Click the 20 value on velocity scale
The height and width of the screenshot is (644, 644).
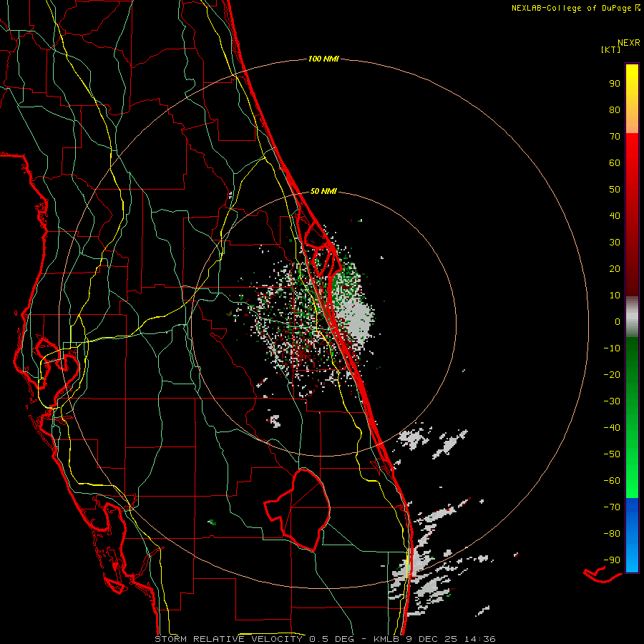[615, 269]
